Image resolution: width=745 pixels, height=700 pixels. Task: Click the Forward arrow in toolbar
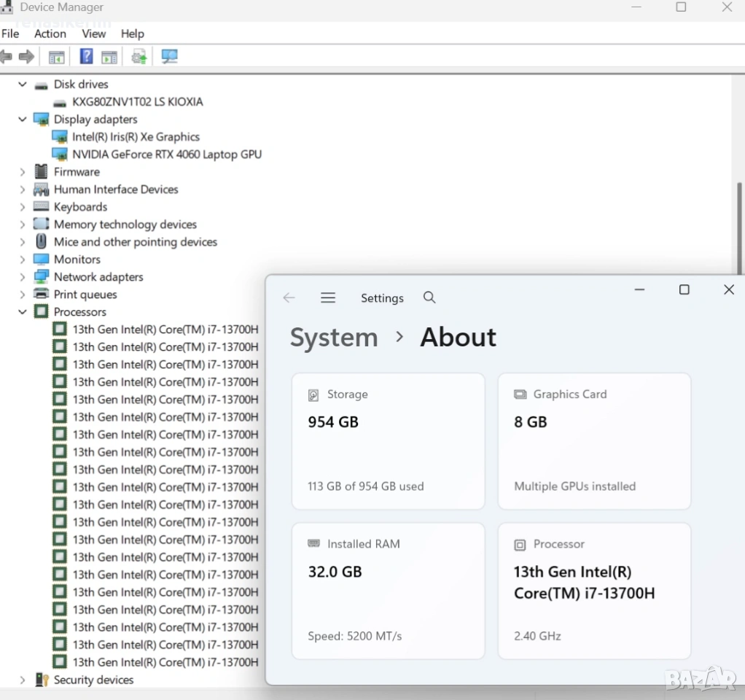27,57
